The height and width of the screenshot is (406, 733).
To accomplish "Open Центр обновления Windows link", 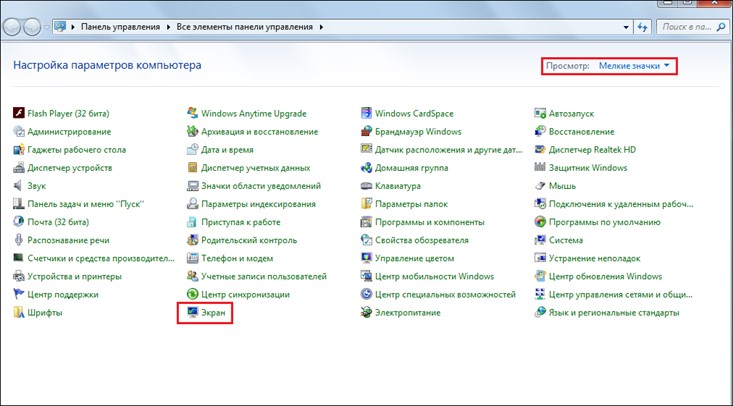I will point(605,276).
